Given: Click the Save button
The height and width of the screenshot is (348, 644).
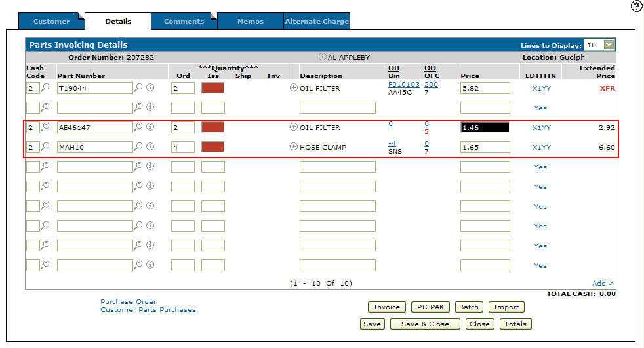Looking at the screenshot, I should click(372, 324).
